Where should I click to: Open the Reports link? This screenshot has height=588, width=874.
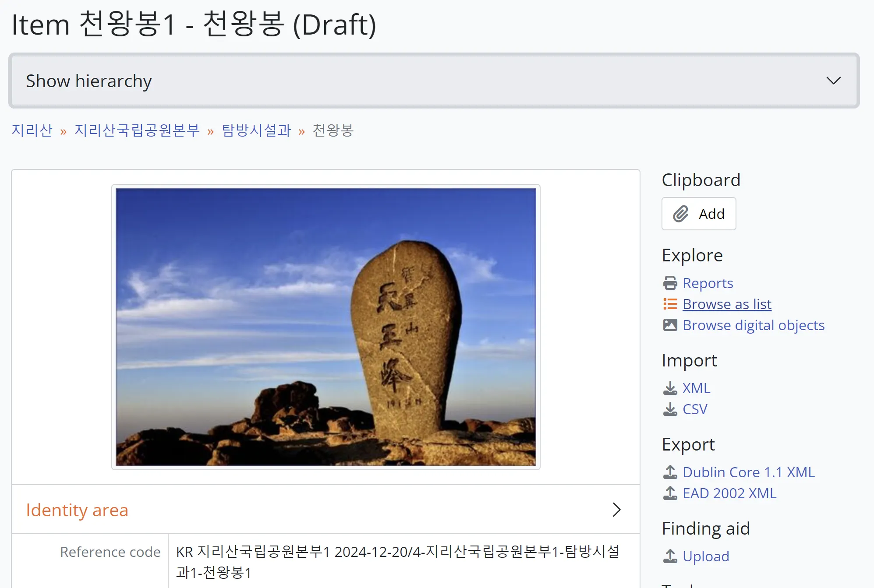pyautogui.click(x=708, y=283)
